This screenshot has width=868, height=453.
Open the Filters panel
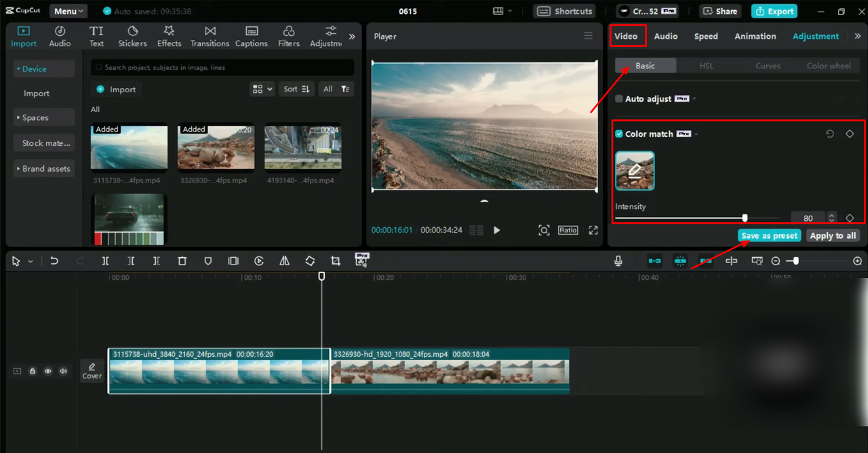point(289,37)
